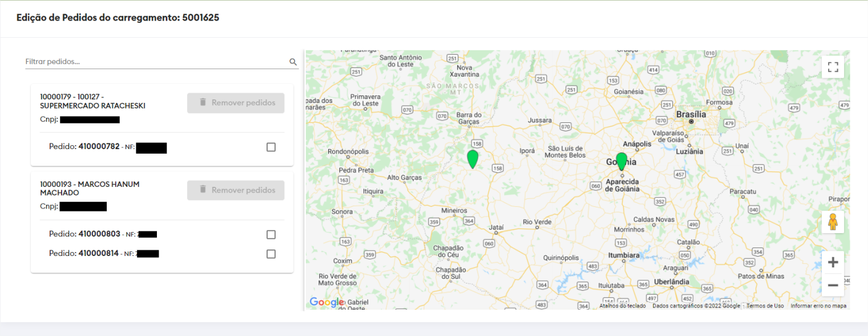Click the Itumbiara label on the map
The image size is (868, 336).
pyautogui.click(x=623, y=255)
